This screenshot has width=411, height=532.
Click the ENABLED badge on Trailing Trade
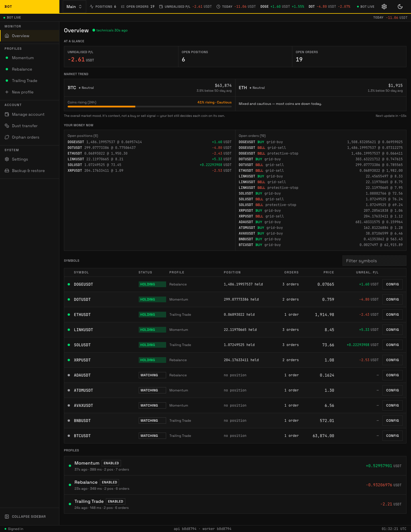pos(116,501)
